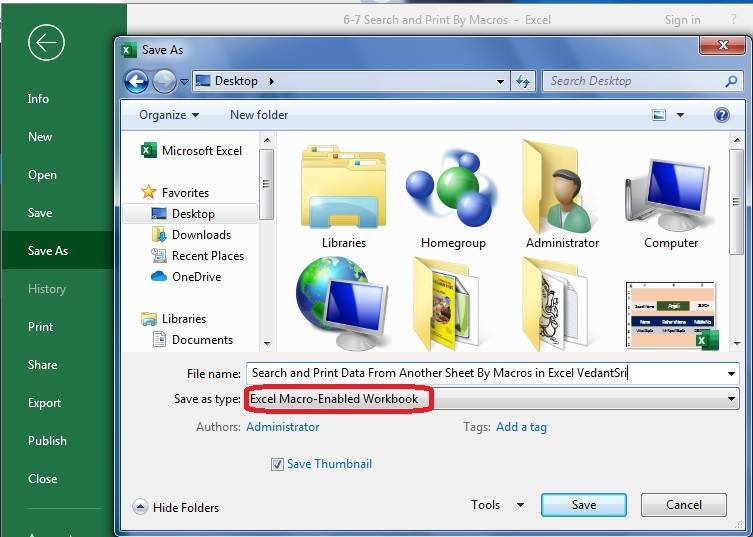
Task: Click the dialog's blue Back navigation arrow
Action: tap(136, 81)
